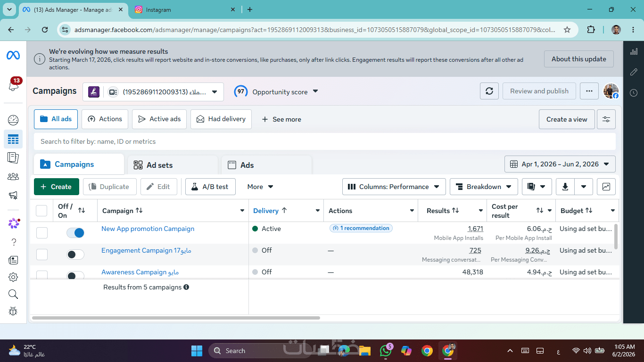Open Columns: Performance dropdown
This screenshot has height=362, width=644.
tap(394, 187)
